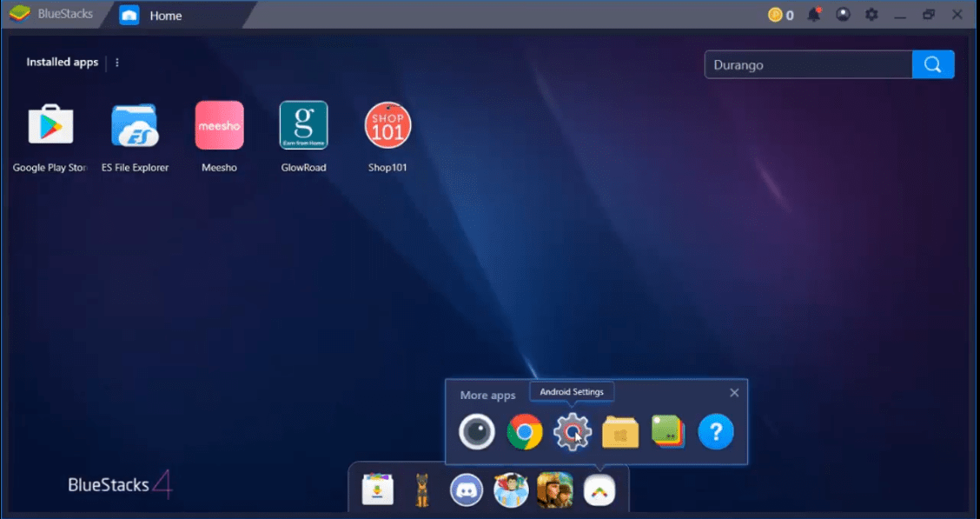Open the multi-instance manager green stack icon
This screenshot has width=980, height=519.
667,431
